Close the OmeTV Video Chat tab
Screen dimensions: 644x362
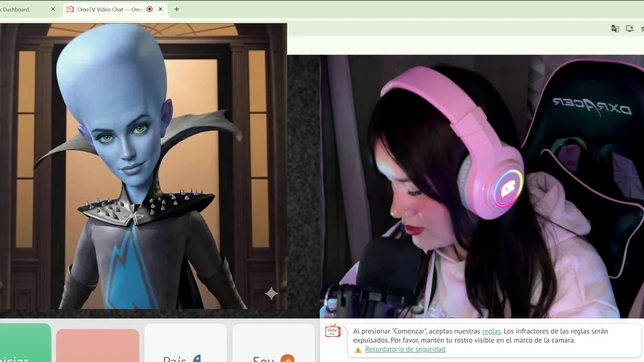tap(160, 9)
